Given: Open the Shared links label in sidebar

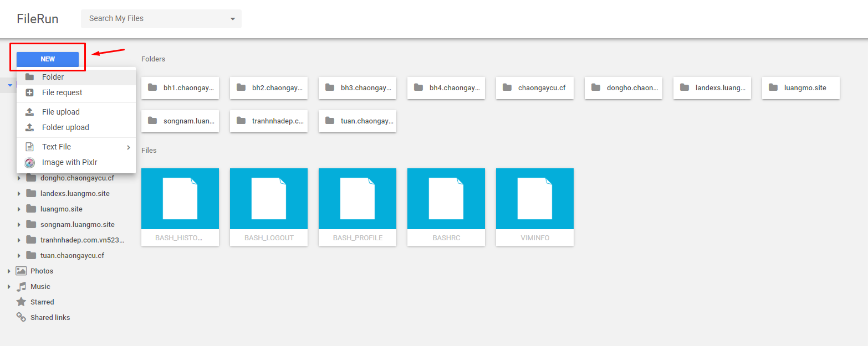Looking at the screenshot, I should point(50,318).
